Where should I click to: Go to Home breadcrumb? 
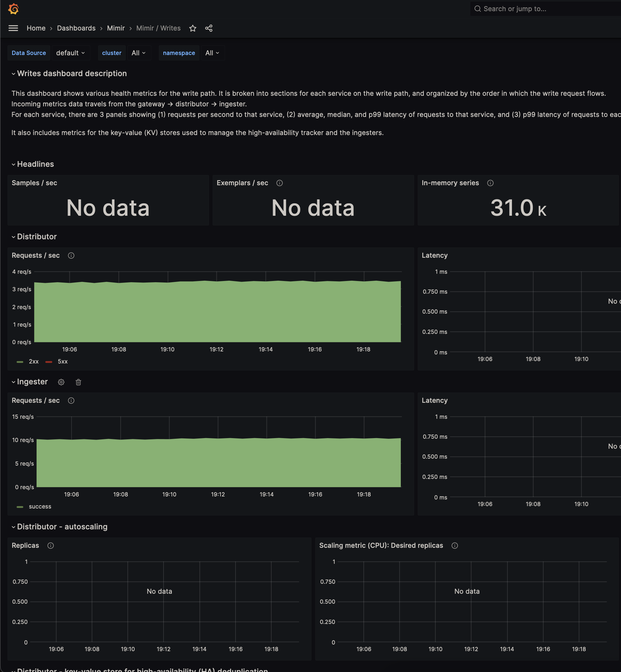pyautogui.click(x=36, y=28)
